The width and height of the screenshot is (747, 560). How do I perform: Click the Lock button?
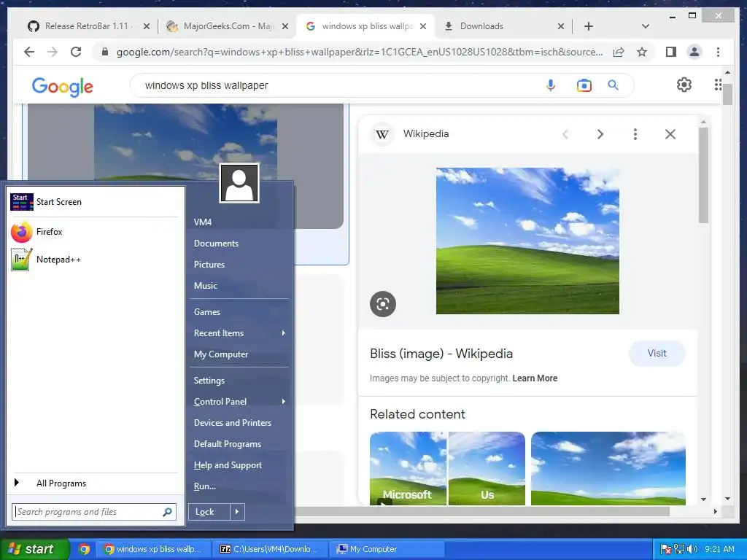click(209, 512)
